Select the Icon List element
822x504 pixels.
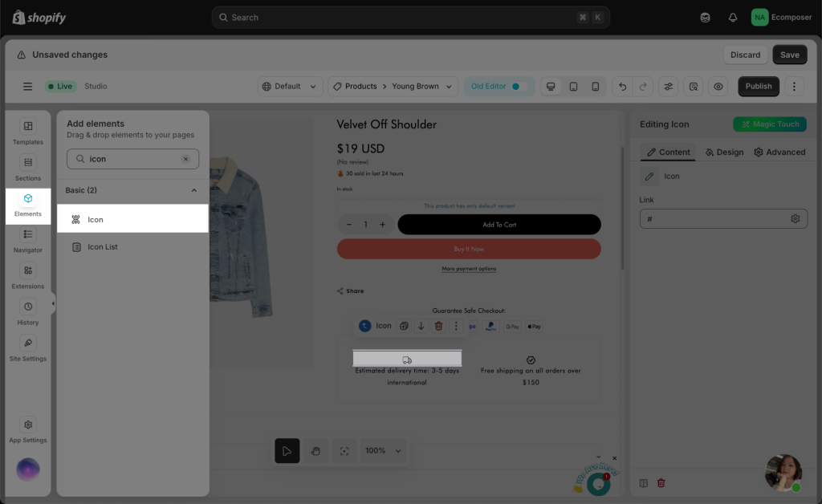(103, 247)
